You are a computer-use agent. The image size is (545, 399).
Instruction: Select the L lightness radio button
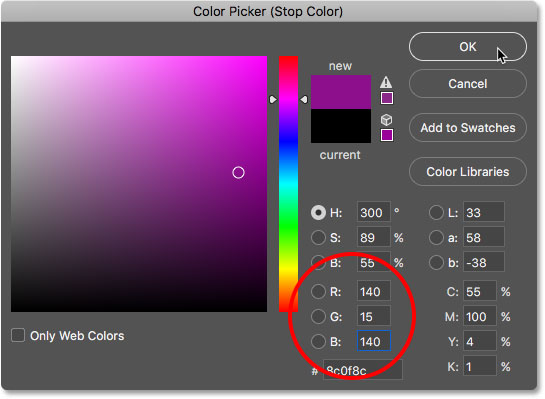click(x=436, y=213)
